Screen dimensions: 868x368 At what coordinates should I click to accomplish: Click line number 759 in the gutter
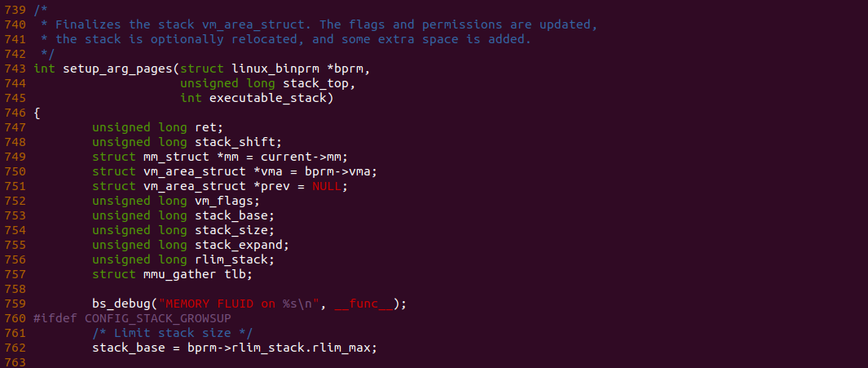tap(16, 304)
